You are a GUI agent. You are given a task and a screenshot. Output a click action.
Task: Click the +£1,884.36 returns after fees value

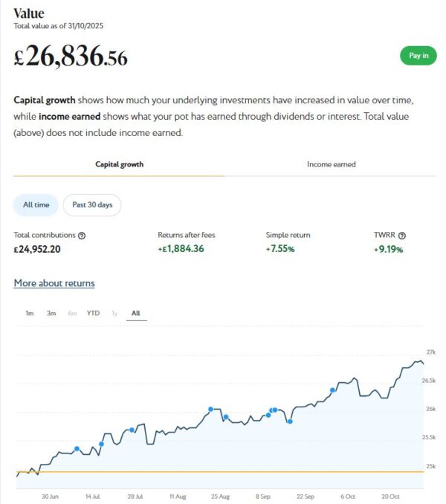(x=183, y=249)
